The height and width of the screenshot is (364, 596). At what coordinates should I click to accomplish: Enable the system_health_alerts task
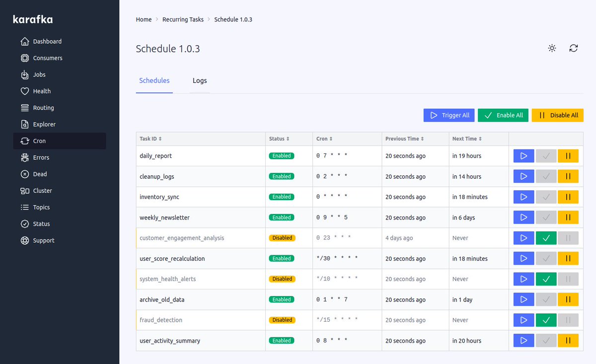click(546, 279)
